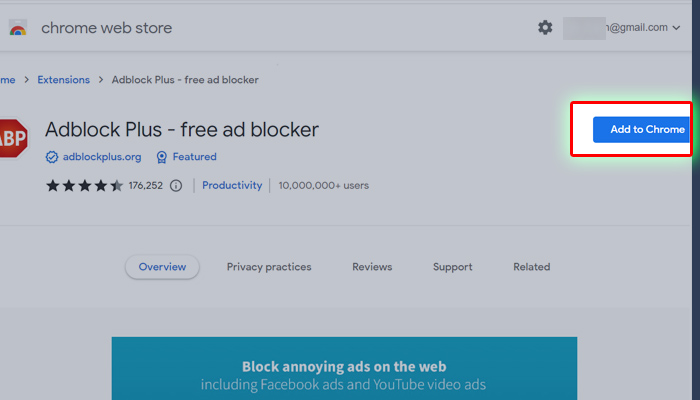Go to Extensions breadcrumb link
Screen dimensions: 700x400
tap(63, 80)
